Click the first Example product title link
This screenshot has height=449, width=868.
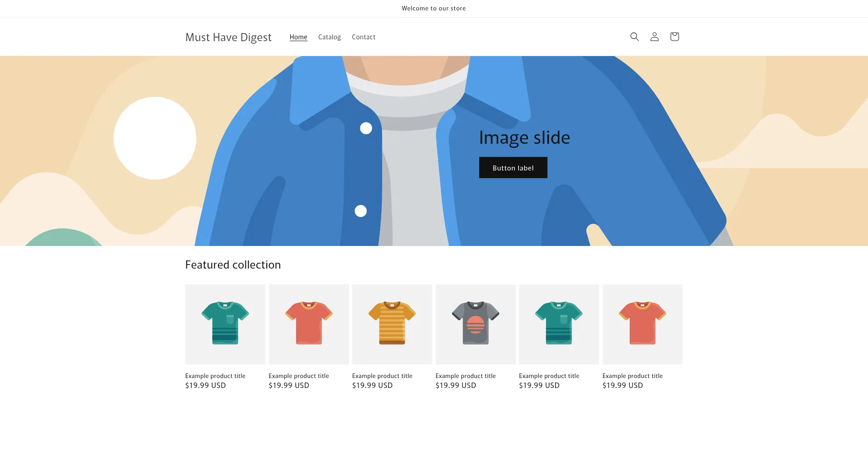coord(215,376)
